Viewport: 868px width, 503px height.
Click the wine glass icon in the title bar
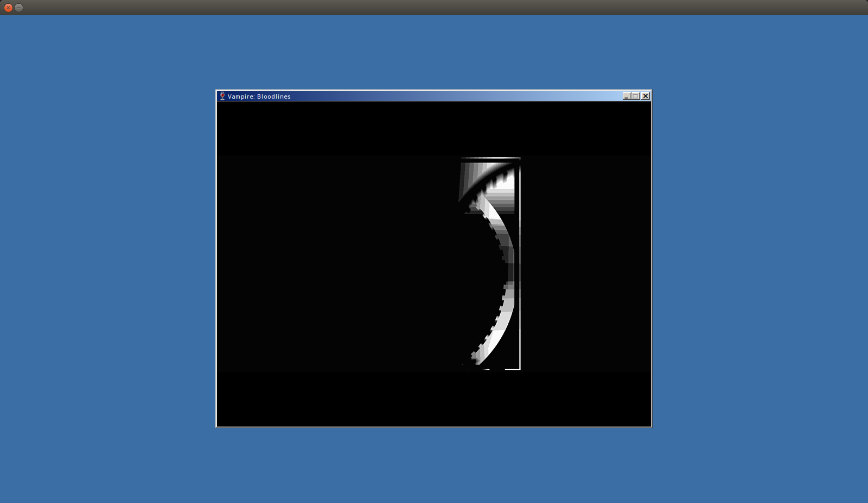tap(222, 96)
